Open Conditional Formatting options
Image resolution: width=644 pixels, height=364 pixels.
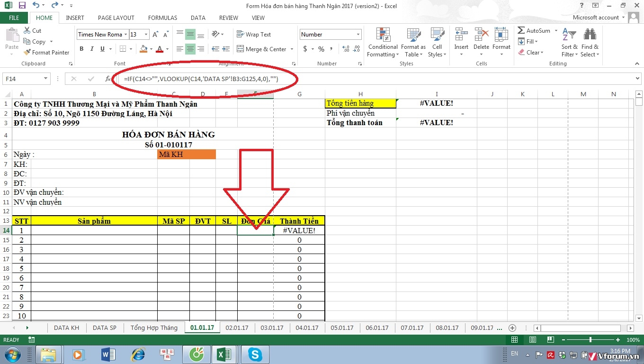point(383,43)
